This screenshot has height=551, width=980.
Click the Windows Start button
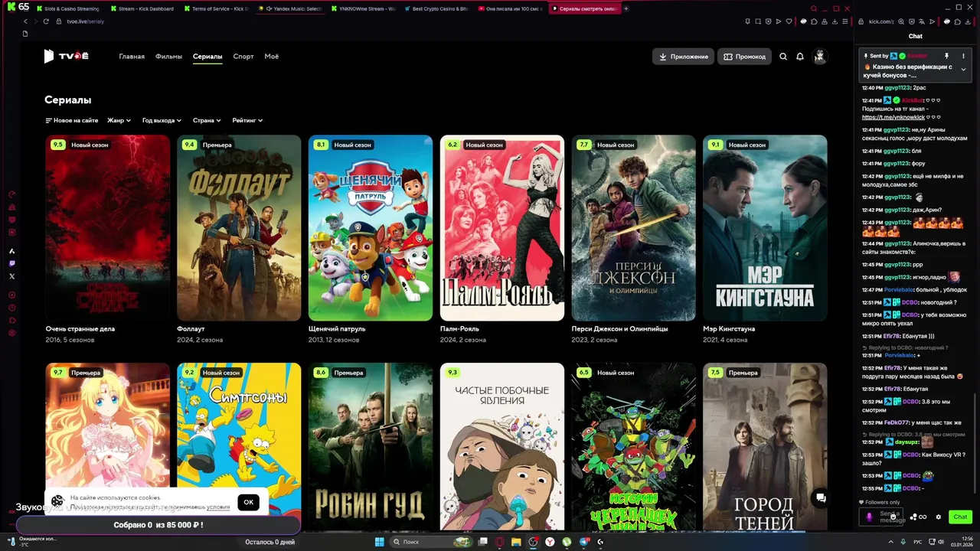pyautogui.click(x=379, y=542)
